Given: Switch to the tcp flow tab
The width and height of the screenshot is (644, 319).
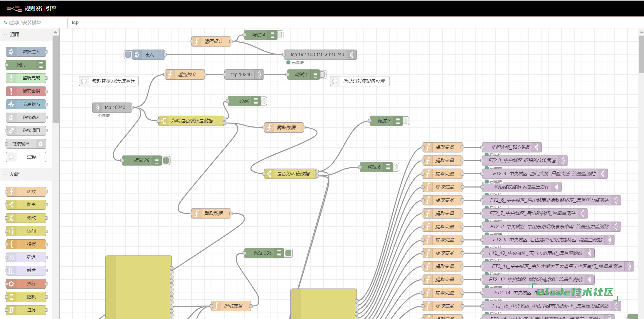Looking at the screenshot, I should click(x=75, y=23).
